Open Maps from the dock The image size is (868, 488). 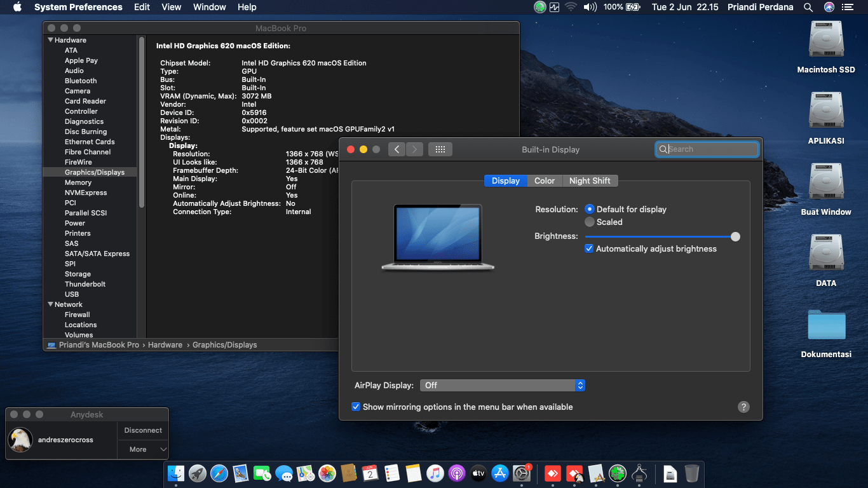coord(305,473)
